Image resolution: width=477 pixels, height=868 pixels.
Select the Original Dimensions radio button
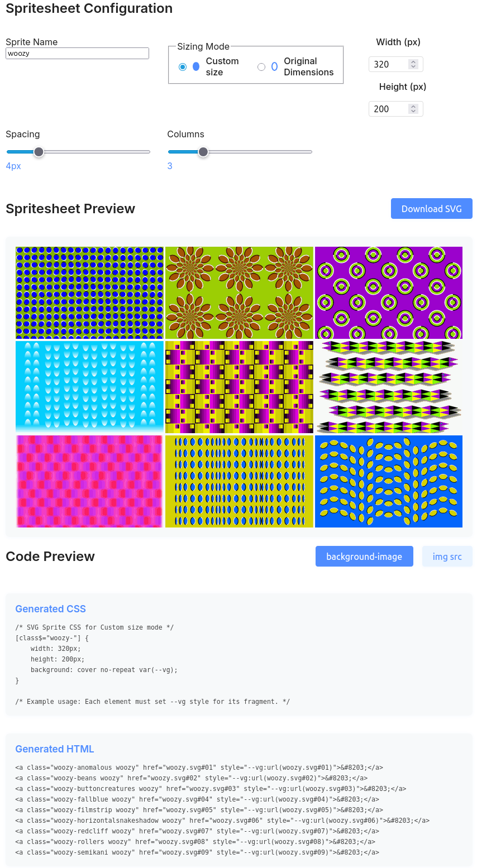261,67
